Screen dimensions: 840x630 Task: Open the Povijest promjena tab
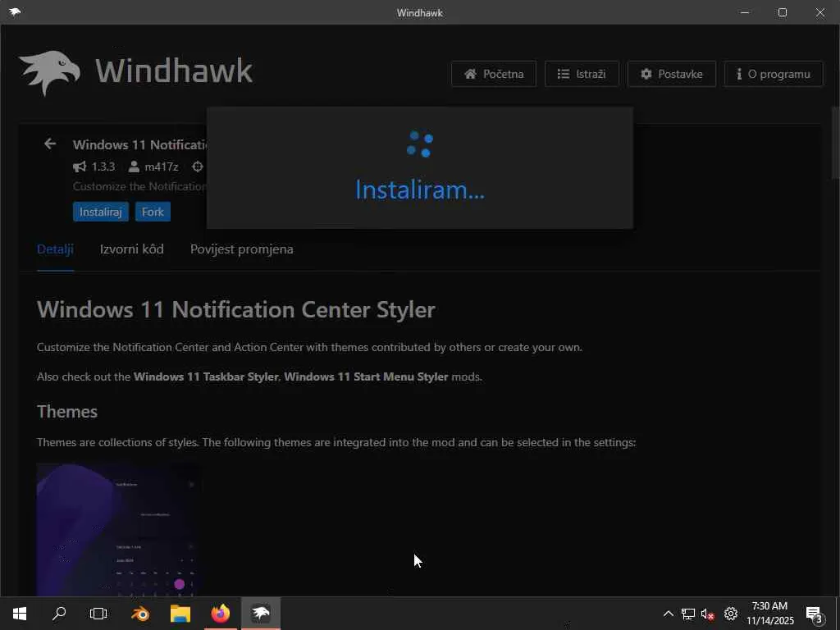point(242,249)
